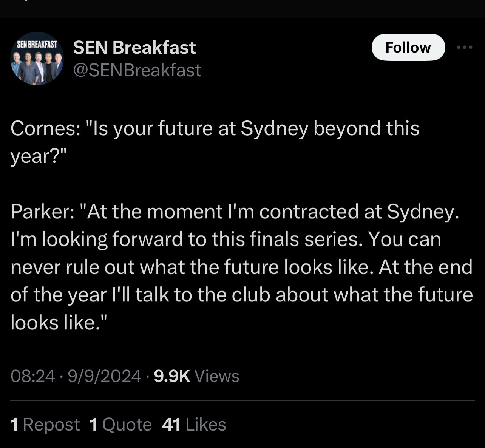Select the Cornes question text

pos(215,142)
